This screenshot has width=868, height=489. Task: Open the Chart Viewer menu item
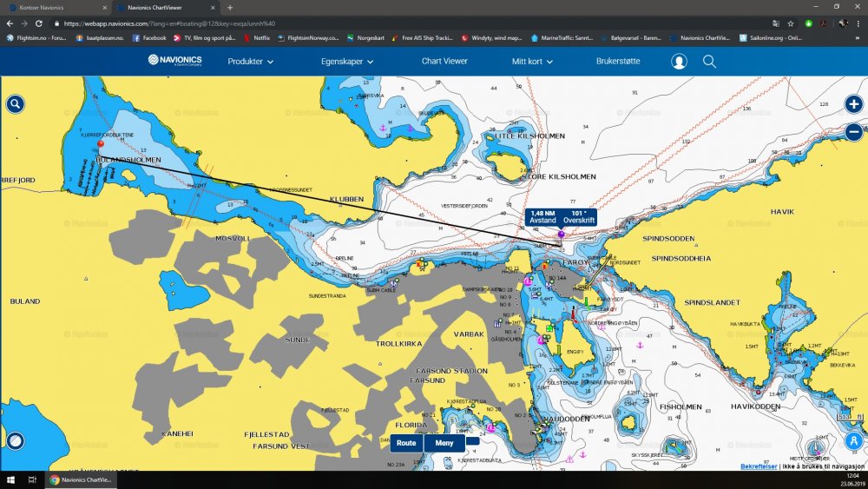444,61
